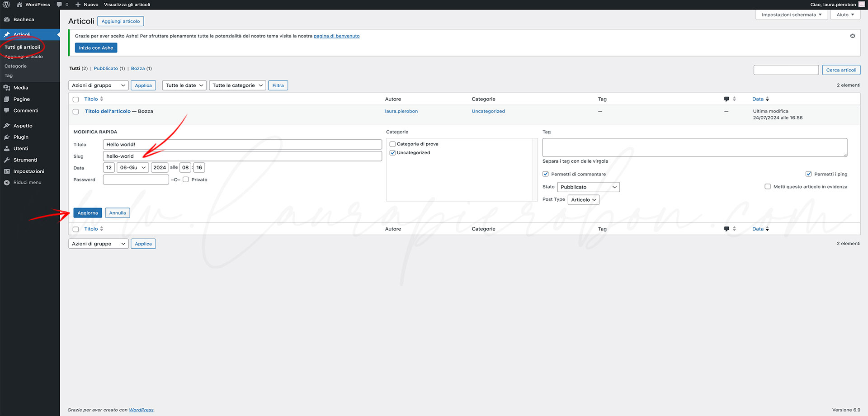This screenshot has height=416, width=868.
Task: Expand the Tutte le categorie filter dropdown
Action: [x=237, y=85]
